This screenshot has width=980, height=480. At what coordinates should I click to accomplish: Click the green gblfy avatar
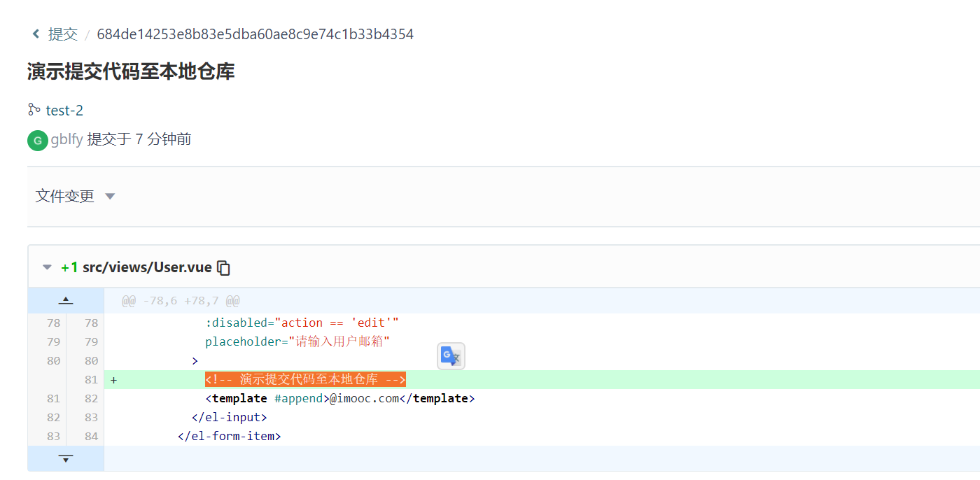pos(38,140)
